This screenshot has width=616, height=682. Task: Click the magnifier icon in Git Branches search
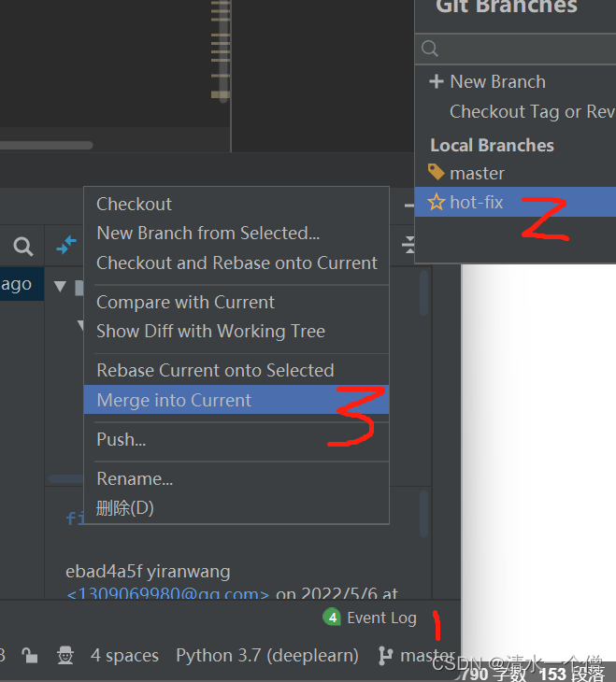429,49
